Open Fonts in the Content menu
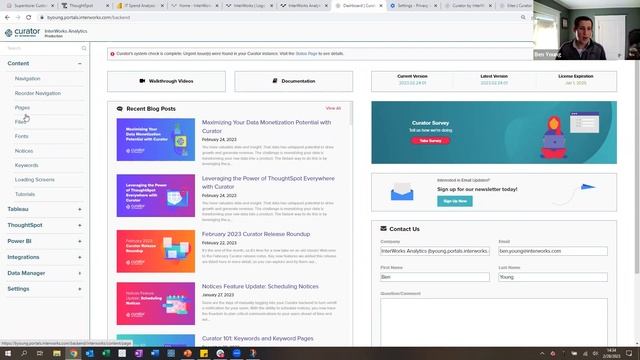640x360 pixels. click(21, 136)
